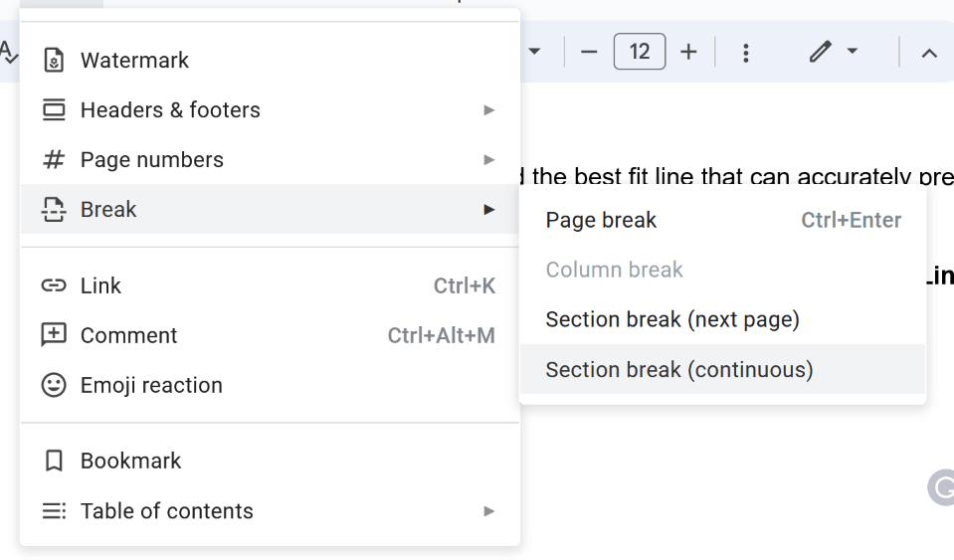
Task: Click the Headers & footers icon
Action: pyautogui.click(x=54, y=110)
